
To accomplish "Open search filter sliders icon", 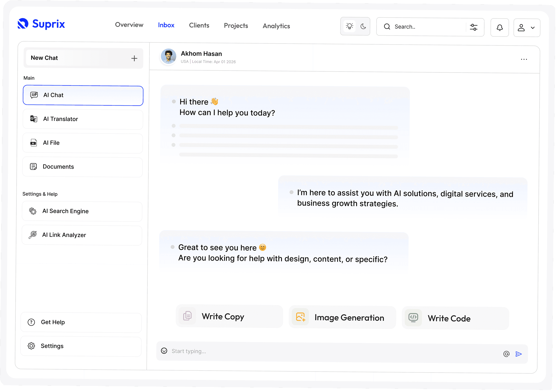I will tap(474, 27).
